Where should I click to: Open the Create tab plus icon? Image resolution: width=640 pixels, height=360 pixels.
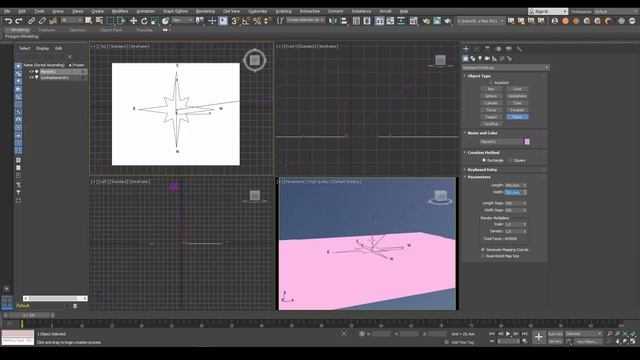point(466,49)
